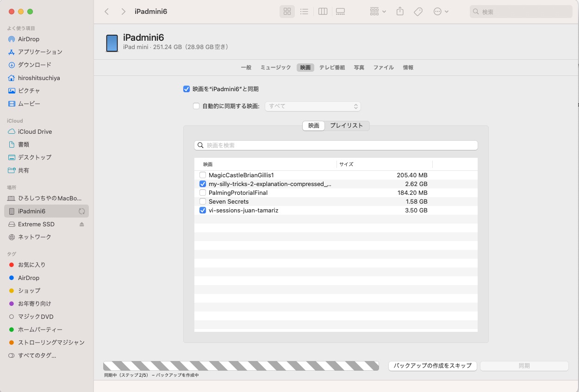Toggle 自動的に同期する映画 checkbox
Viewport: 579px width, 392px height.
click(x=196, y=106)
